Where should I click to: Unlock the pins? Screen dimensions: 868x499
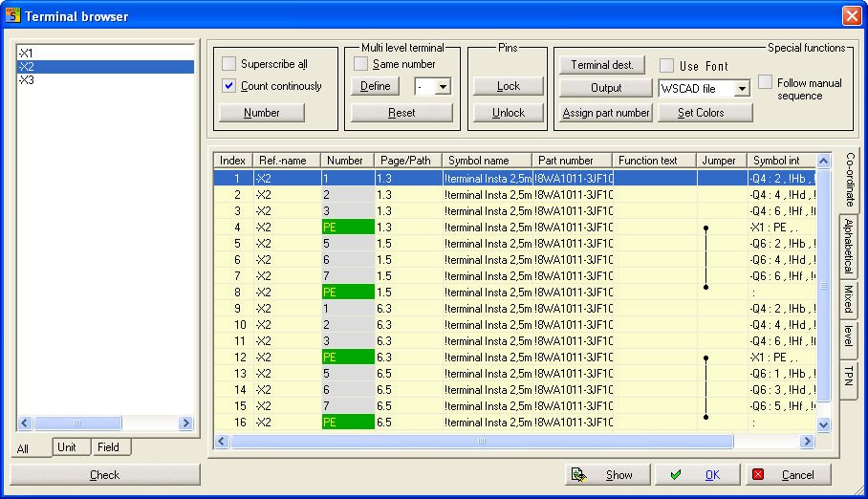click(509, 113)
